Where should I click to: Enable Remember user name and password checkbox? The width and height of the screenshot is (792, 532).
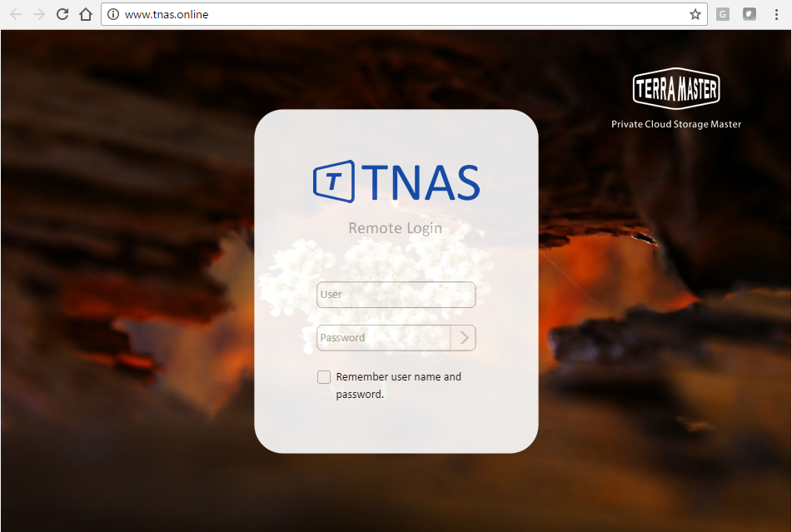(324, 377)
